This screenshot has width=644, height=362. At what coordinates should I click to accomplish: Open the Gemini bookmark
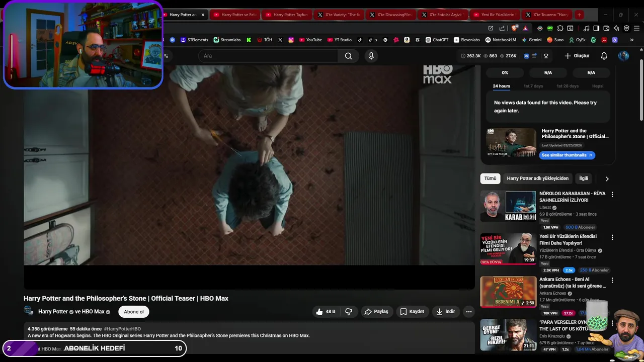point(531,40)
